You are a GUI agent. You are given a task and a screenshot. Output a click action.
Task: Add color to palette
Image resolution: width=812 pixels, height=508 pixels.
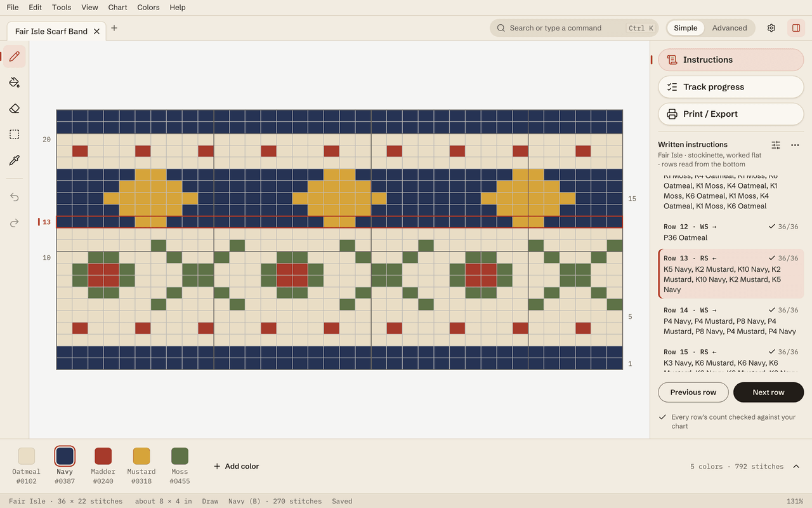pyautogui.click(x=236, y=466)
